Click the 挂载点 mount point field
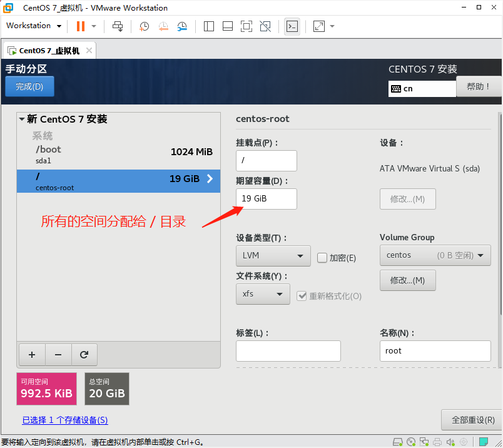 point(267,160)
